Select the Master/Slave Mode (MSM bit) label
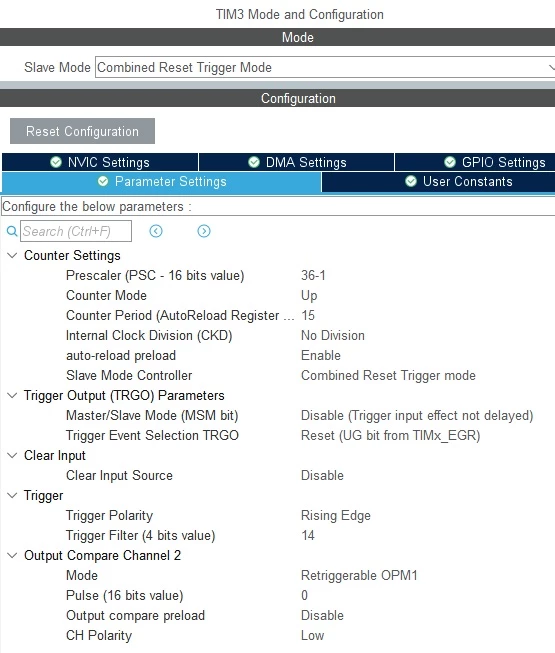This screenshot has width=555, height=653. [x=152, y=415]
